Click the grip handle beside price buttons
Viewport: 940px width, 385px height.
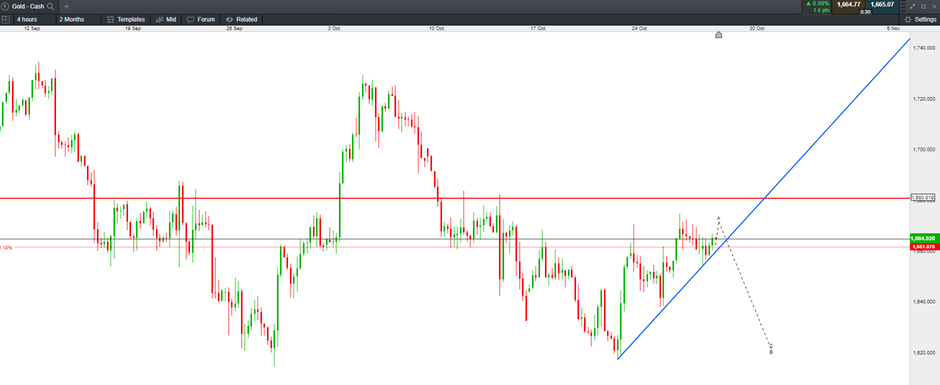pos(903,6)
